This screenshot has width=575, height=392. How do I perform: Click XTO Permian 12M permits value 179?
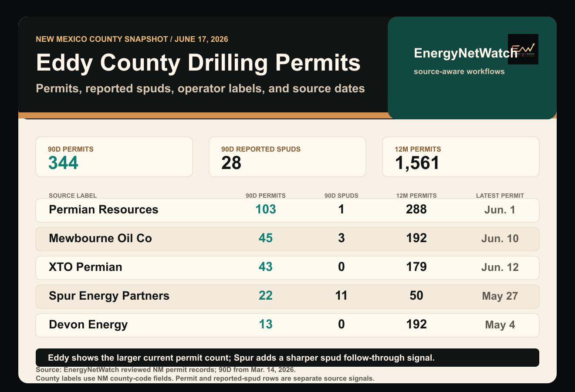(416, 267)
